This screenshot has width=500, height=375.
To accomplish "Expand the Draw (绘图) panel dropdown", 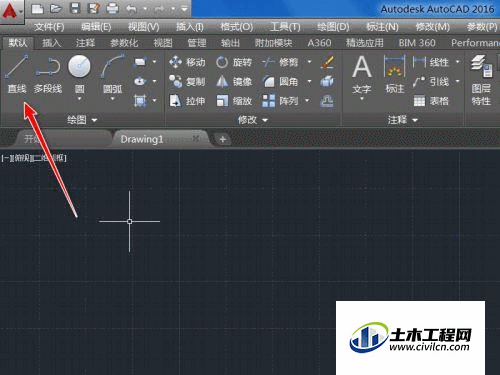I will point(82,120).
